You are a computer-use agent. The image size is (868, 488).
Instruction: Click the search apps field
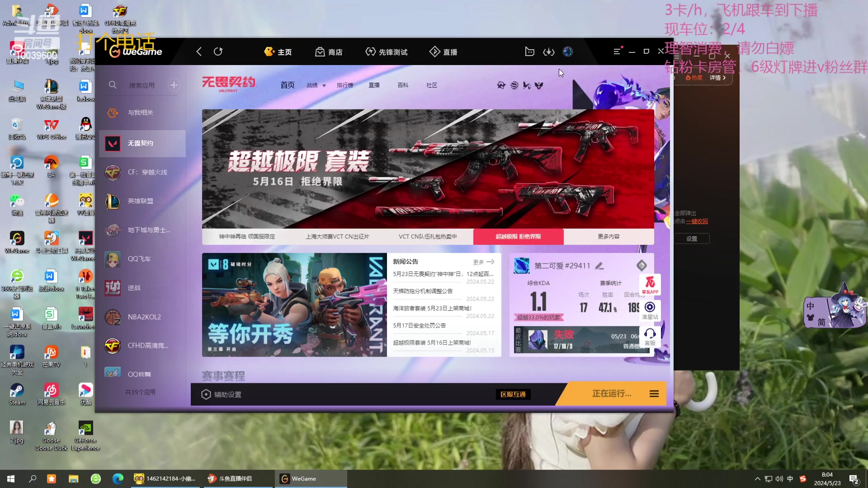click(x=142, y=85)
